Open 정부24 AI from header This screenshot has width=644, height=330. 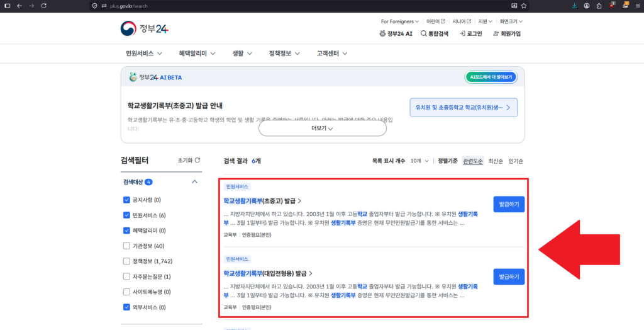[x=396, y=34]
